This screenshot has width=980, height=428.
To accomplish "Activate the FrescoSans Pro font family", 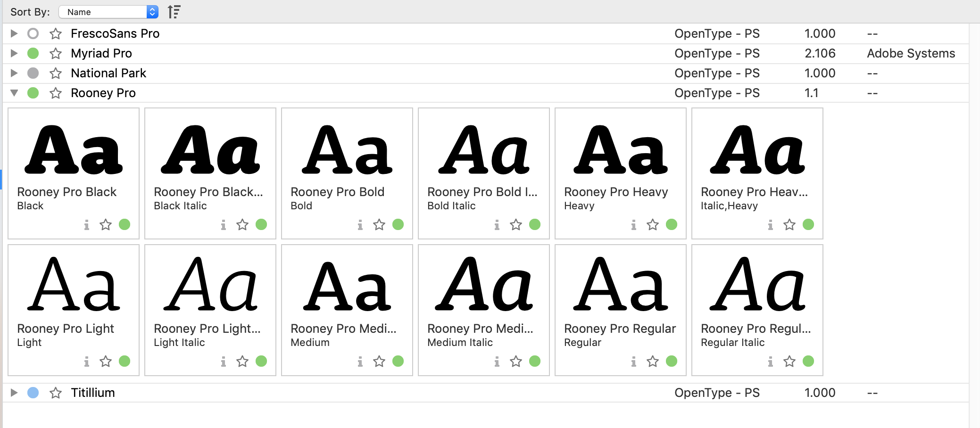I will pos(33,33).
